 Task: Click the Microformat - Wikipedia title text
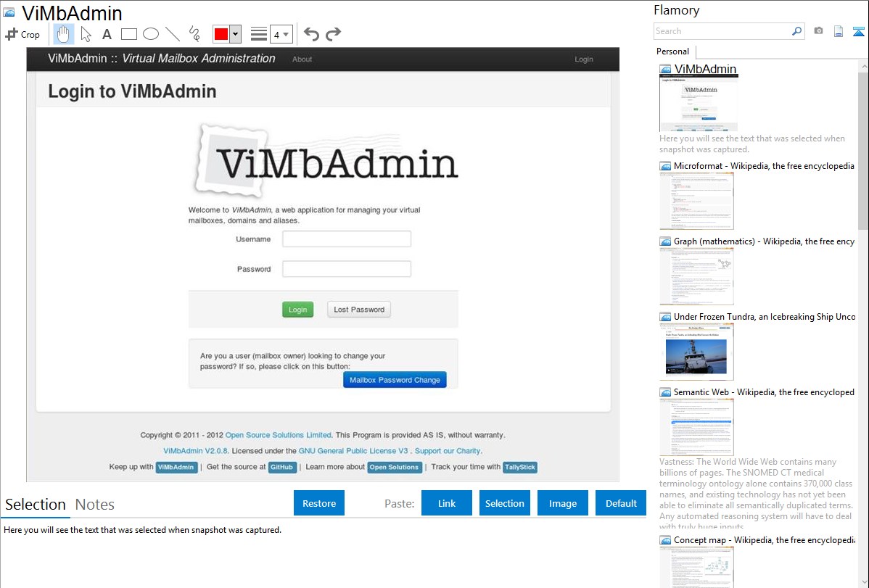point(764,166)
